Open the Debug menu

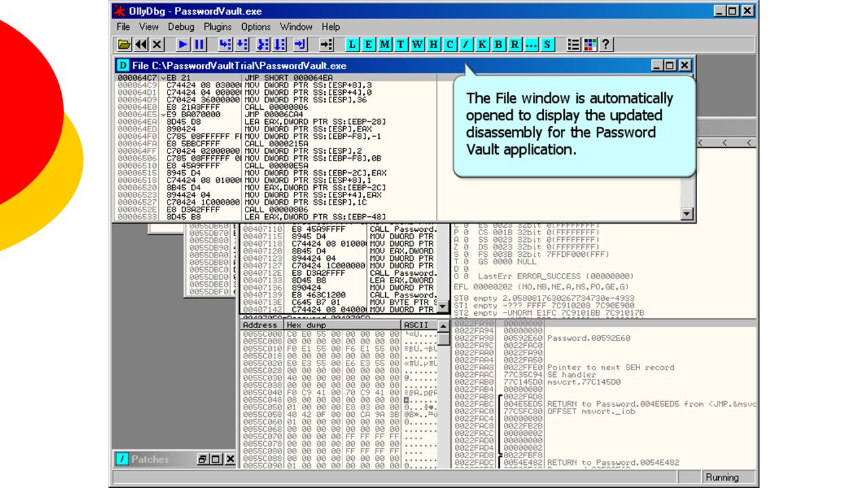181,27
